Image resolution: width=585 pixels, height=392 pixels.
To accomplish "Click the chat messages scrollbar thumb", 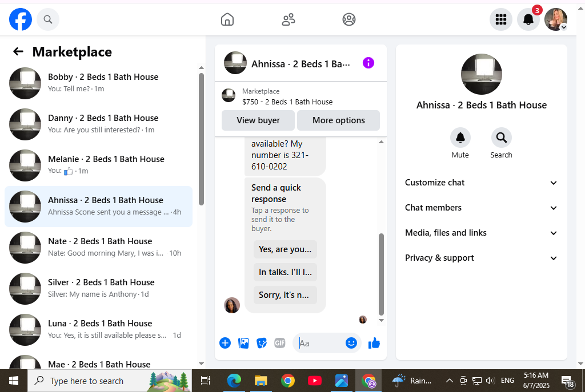I will coord(381,274).
